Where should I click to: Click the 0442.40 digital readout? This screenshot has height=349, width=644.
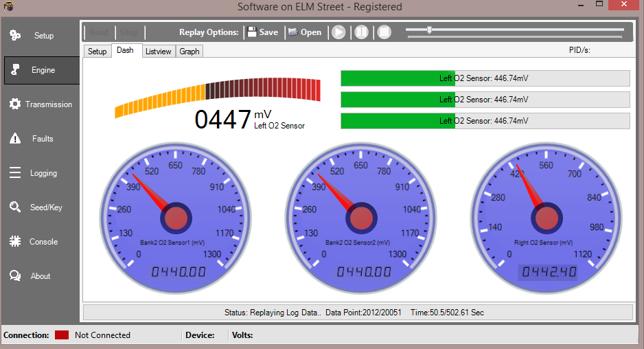549,272
